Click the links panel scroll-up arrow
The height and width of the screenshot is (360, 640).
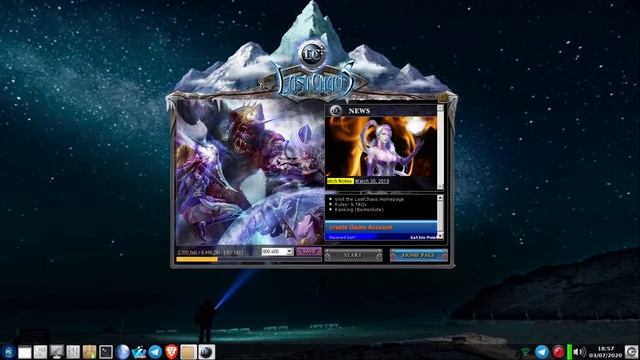(440, 198)
